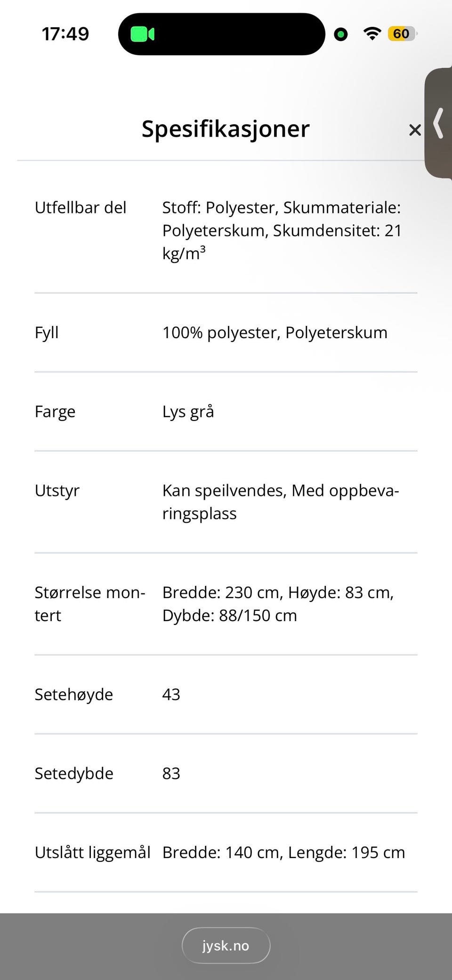Tap the Setedybde value 83
The width and height of the screenshot is (452, 980).
(171, 774)
